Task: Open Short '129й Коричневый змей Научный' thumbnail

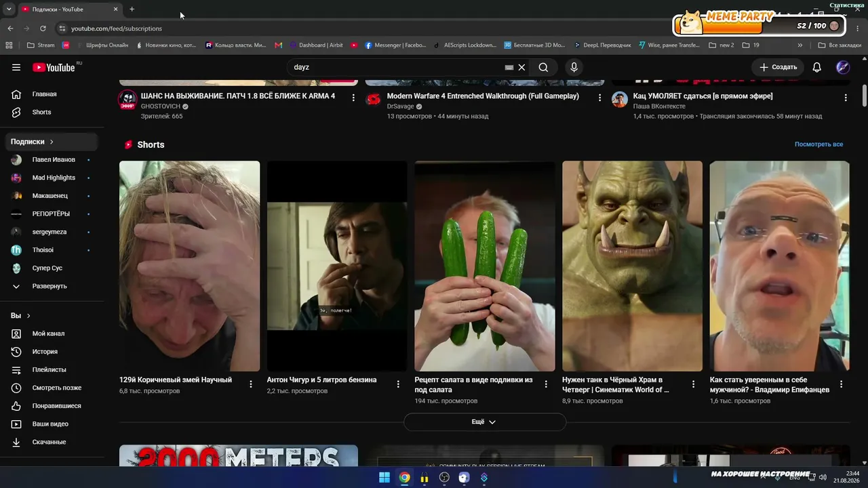Action: click(x=189, y=266)
